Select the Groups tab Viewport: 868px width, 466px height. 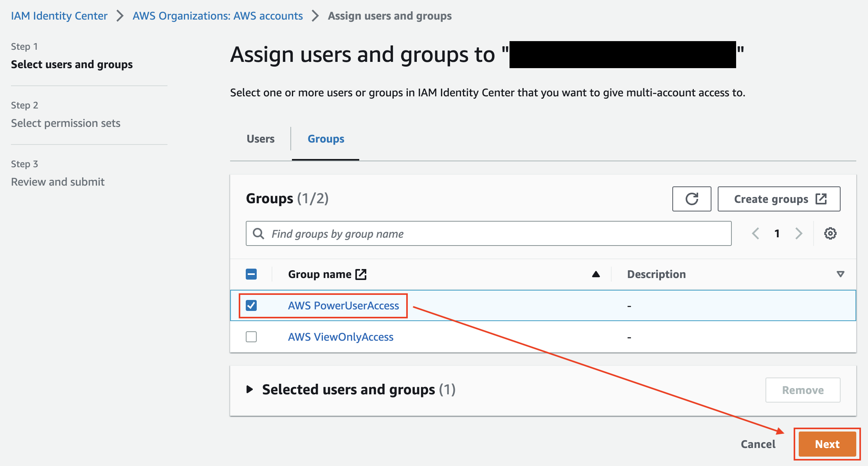(x=326, y=139)
